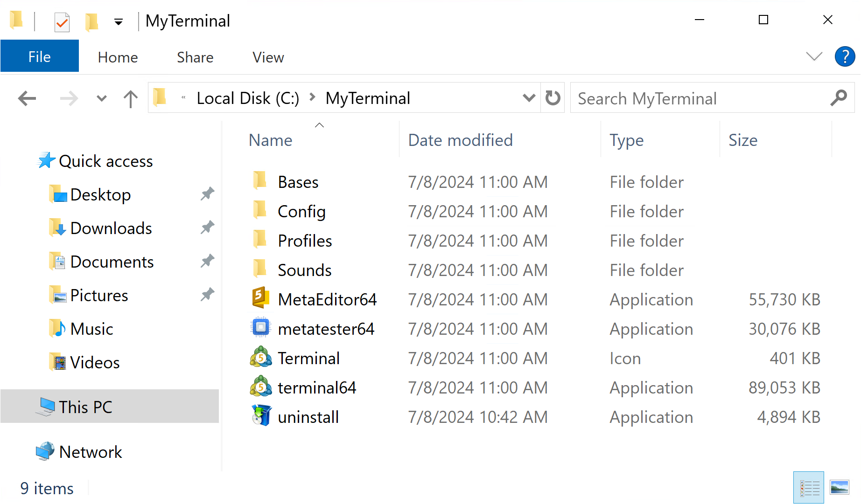Select the Sounds folder icon

(x=260, y=269)
